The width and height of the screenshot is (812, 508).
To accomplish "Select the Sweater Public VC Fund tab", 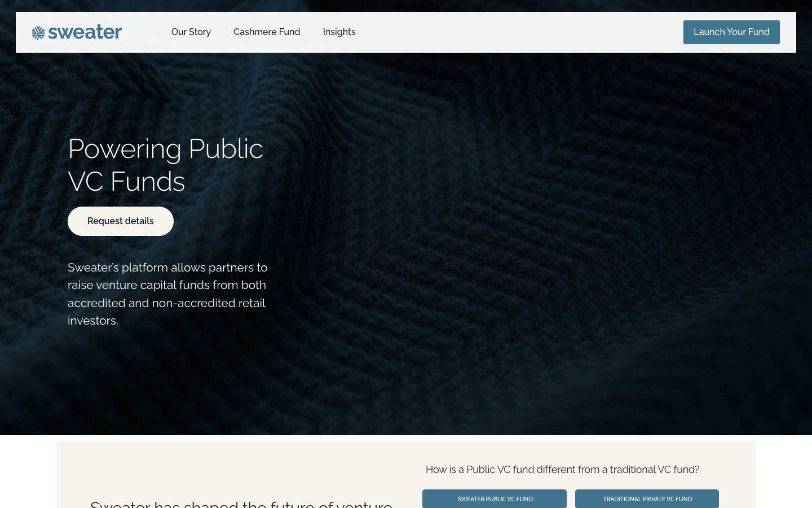I will [495, 499].
